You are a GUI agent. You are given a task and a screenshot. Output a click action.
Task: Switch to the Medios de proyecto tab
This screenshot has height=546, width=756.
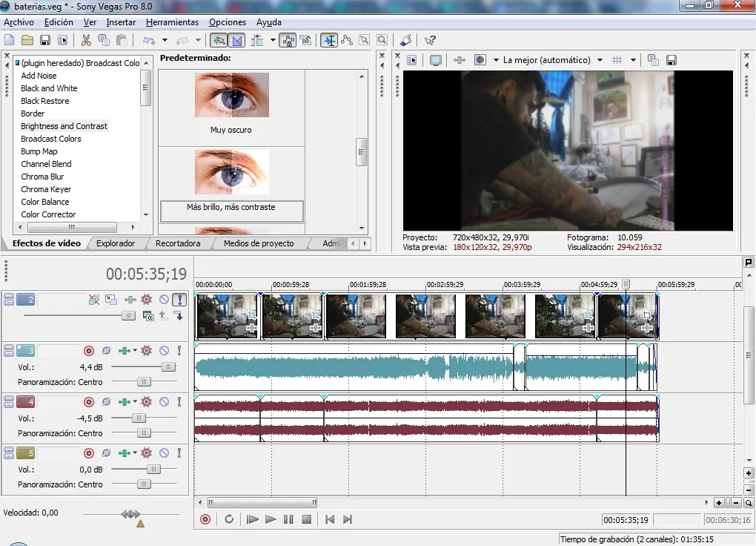[x=259, y=243]
